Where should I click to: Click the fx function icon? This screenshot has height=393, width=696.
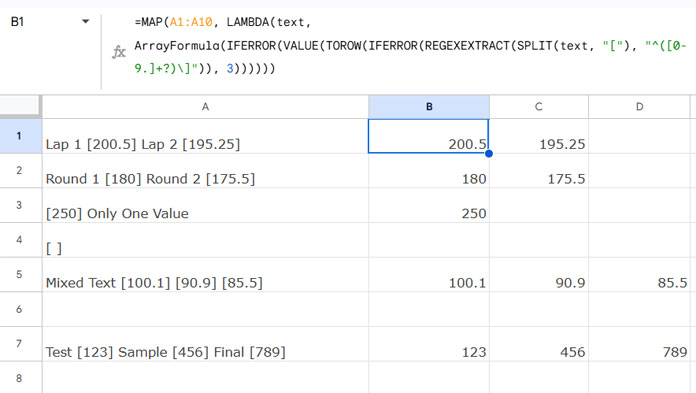coord(119,52)
